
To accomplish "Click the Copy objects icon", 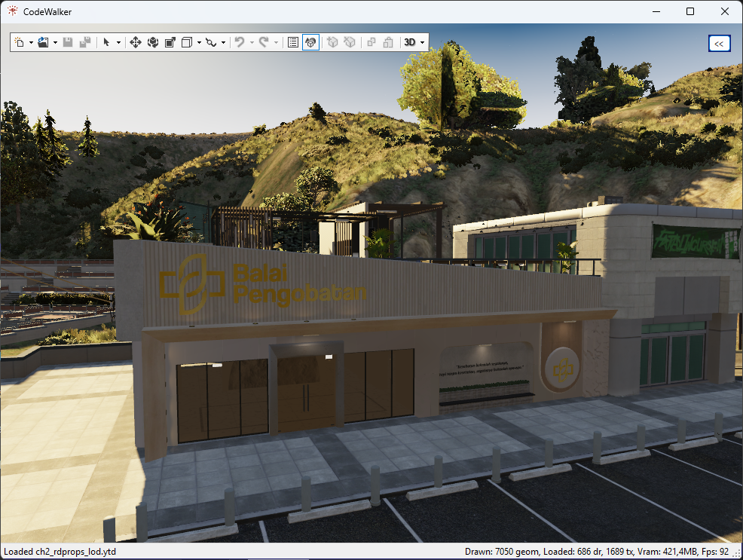I will (371, 43).
